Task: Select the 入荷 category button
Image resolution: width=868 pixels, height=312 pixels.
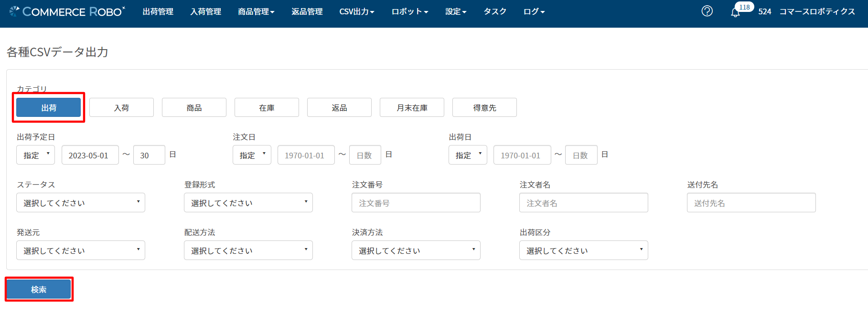Action: tap(121, 107)
